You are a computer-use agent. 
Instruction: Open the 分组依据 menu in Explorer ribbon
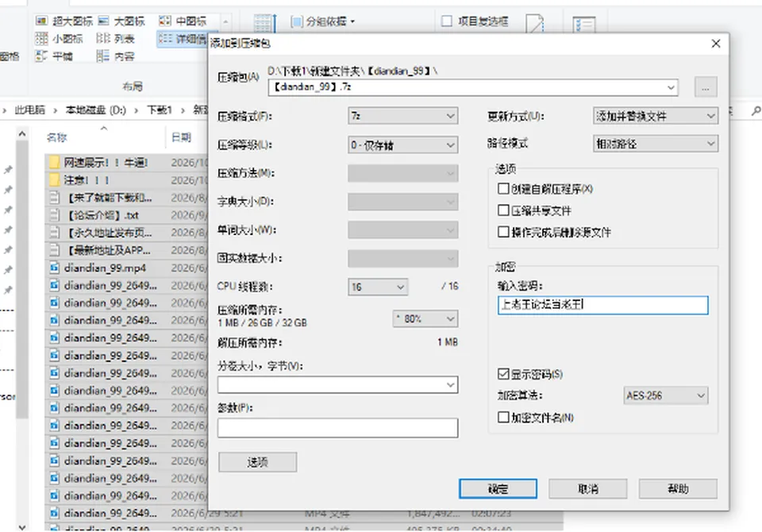click(323, 21)
